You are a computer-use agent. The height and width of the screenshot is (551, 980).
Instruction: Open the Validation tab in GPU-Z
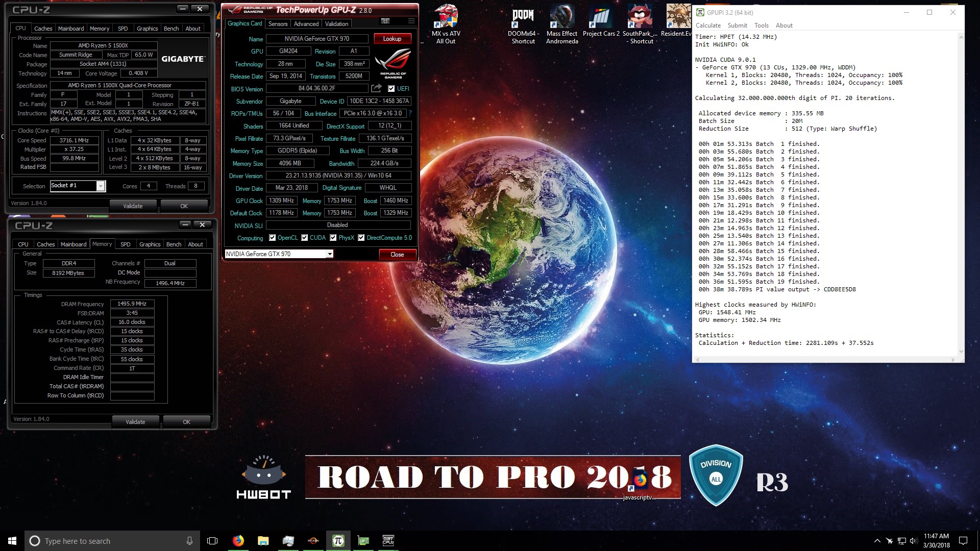337,24
